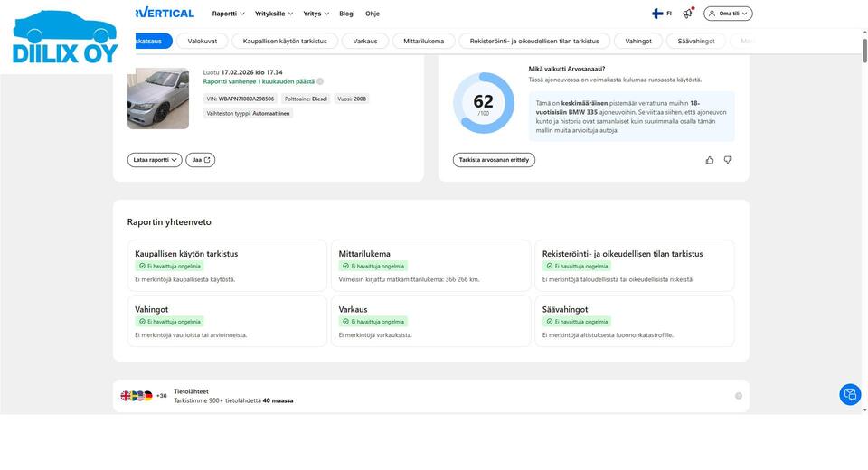
Task: Select the Mittarilukema tab
Action: click(423, 41)
